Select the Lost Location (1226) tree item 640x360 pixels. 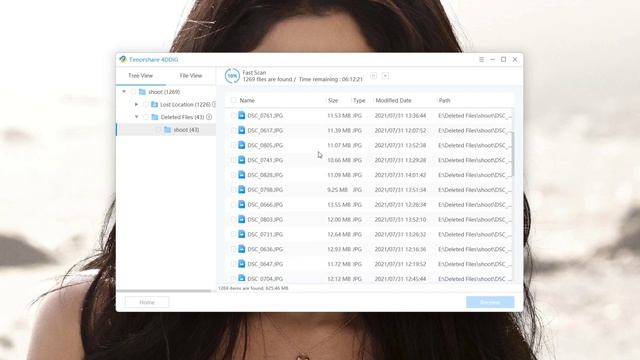[x=185, y=104]
